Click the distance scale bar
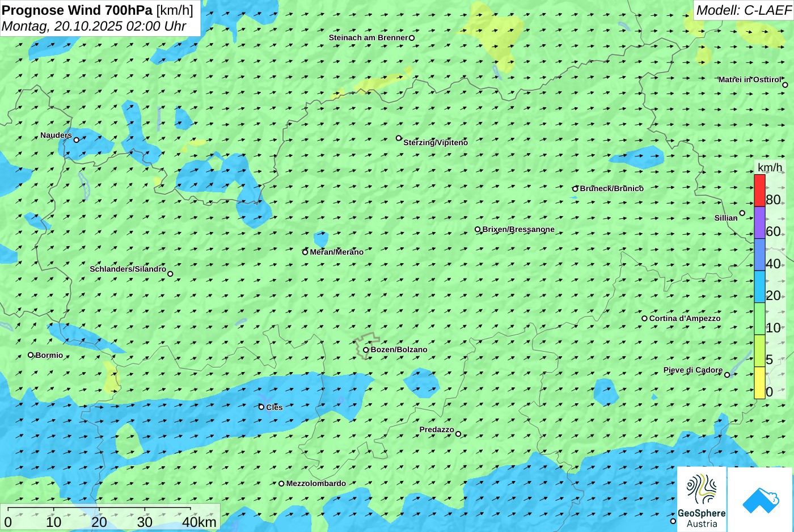 99,509
